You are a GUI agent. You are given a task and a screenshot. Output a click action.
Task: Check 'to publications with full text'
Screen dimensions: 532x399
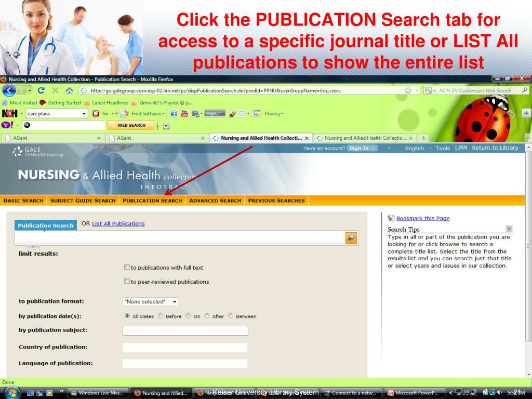tap(127, 267)
